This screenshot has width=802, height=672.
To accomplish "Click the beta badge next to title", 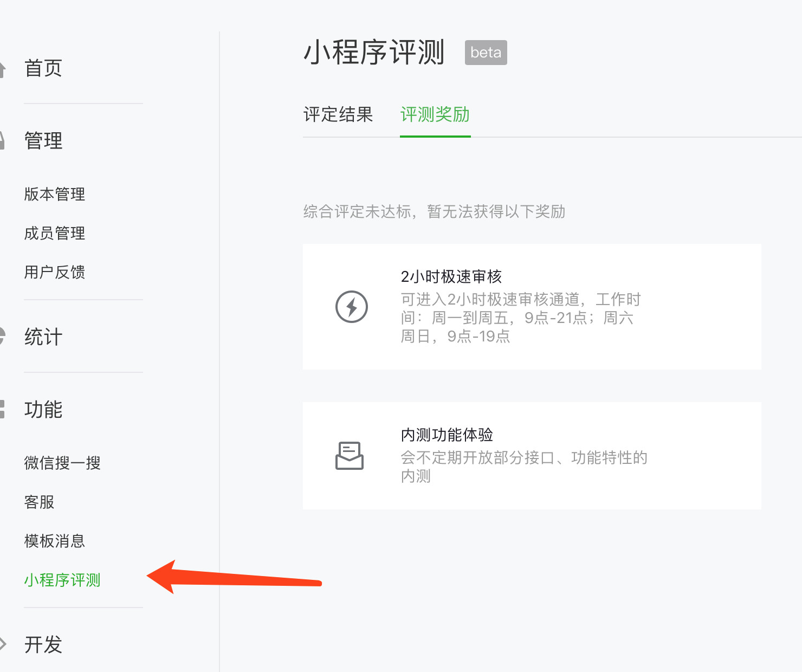I will (486, 53).
